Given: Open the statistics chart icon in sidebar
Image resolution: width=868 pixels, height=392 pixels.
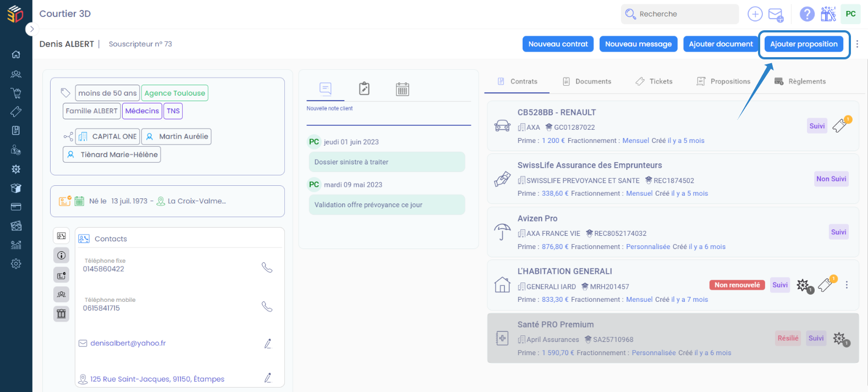Looking at the screenshot, I should coord(16,245).
